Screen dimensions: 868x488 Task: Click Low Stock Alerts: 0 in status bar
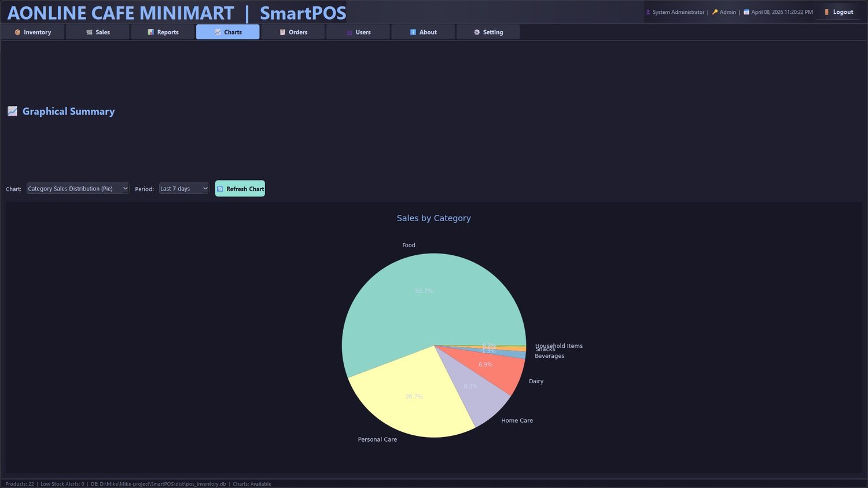tap(62, 484)
